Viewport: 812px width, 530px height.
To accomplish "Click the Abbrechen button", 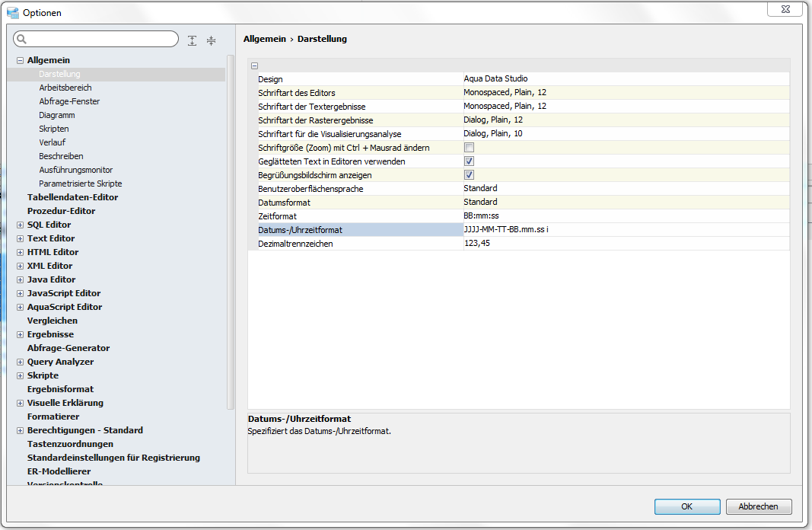I will (759, 506).
